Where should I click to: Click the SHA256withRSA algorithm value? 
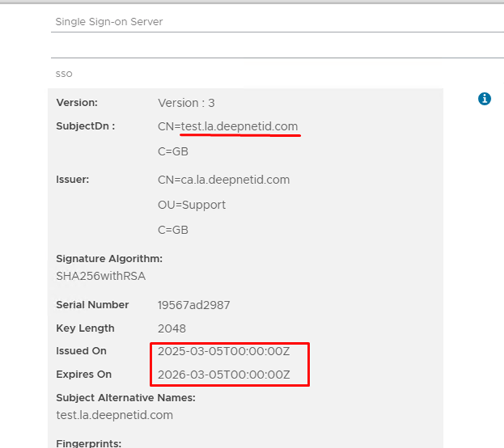pos(101,277)
